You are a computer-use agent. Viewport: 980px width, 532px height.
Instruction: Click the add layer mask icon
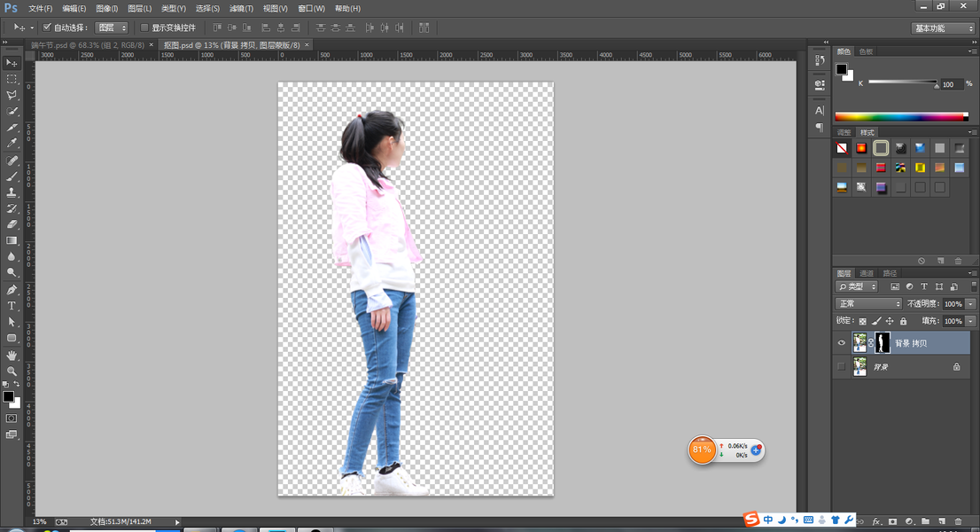click(892, 521)
